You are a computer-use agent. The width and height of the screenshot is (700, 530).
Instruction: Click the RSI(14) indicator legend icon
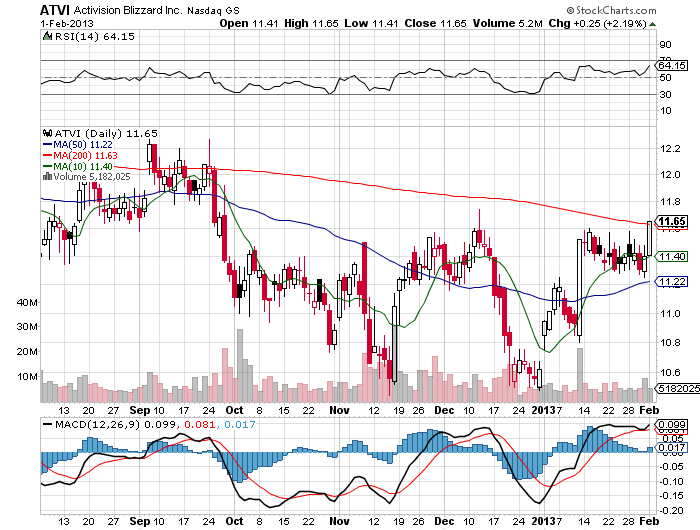[47, 37]
